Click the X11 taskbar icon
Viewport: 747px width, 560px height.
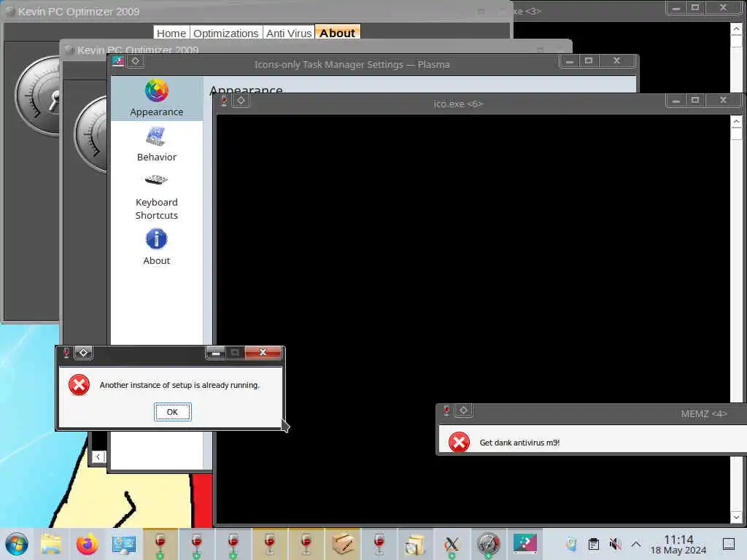pyautogui.click(x=452, y=544)
